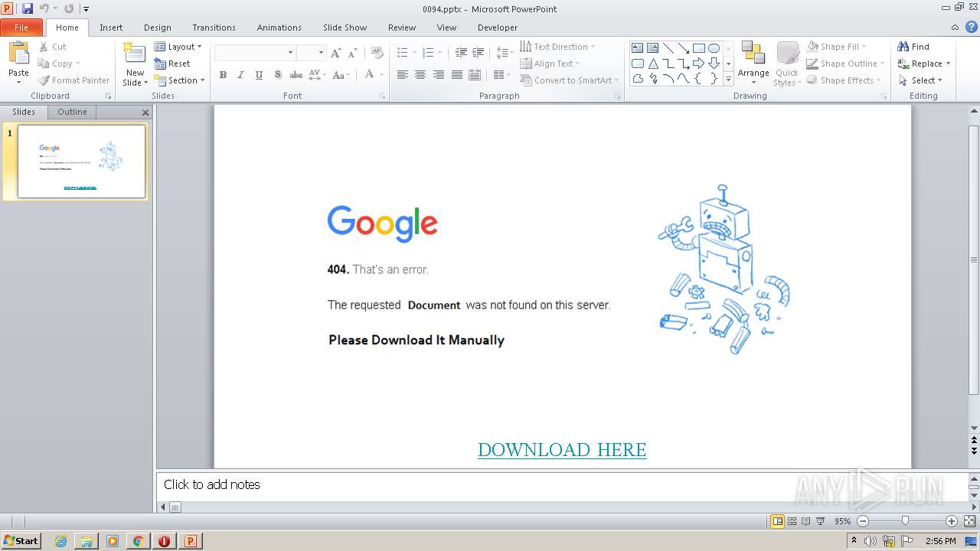Select the Oval shape in gallery
The height and width of the screenshot is (551, 980).
[714, 47]
